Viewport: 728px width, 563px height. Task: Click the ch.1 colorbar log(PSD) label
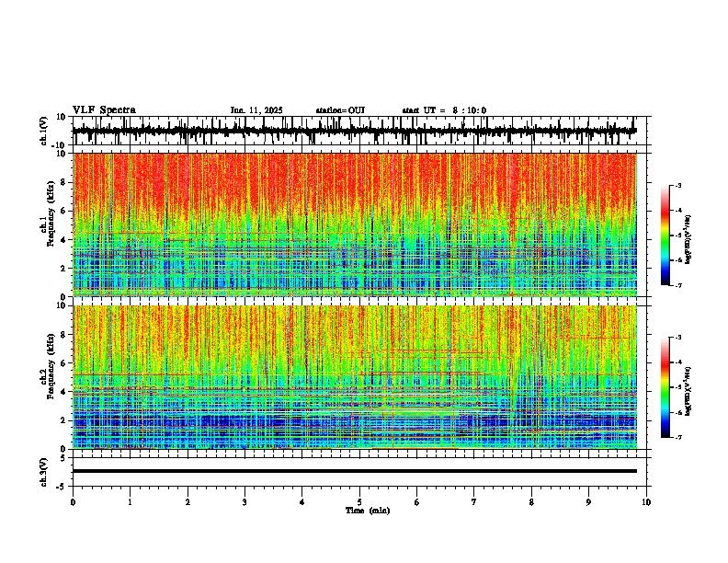tap(688, 240)
